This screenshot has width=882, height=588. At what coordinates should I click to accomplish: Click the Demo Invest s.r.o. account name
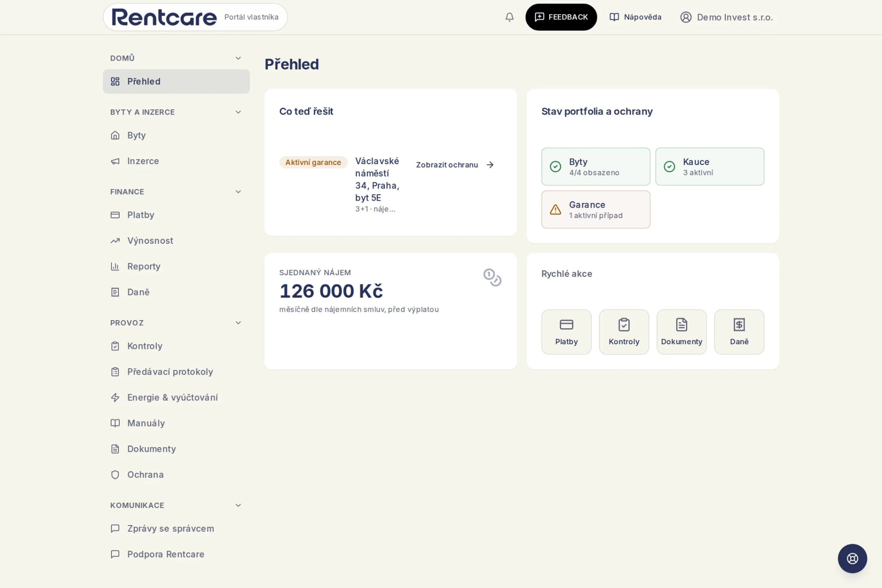[735, 17]
